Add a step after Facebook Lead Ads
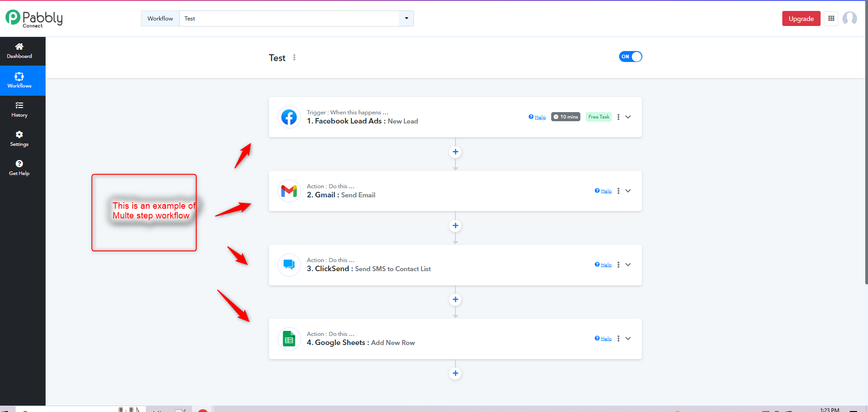Screen dimensions: 868x412 (455, 152)
